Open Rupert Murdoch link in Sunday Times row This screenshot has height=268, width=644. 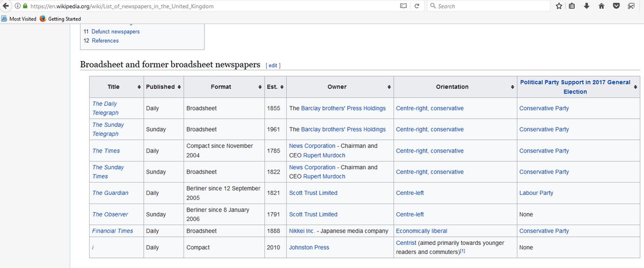pyautogui.click(x=324, y=176)
